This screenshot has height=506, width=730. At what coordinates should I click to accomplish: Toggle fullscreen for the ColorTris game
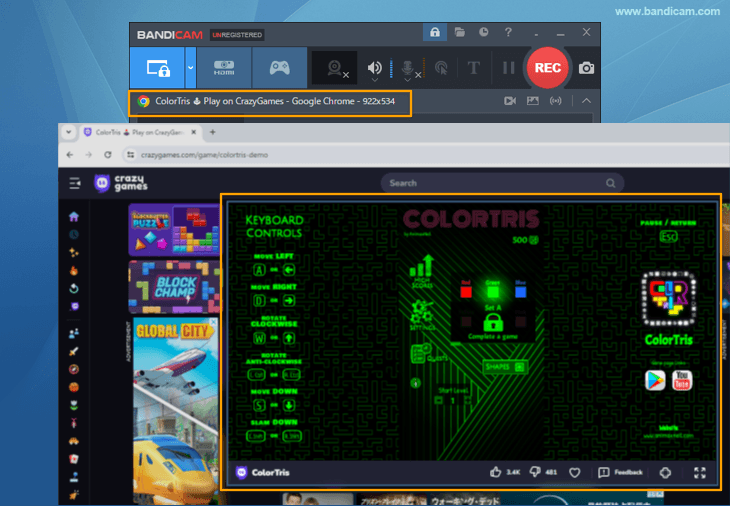[700, 472]
